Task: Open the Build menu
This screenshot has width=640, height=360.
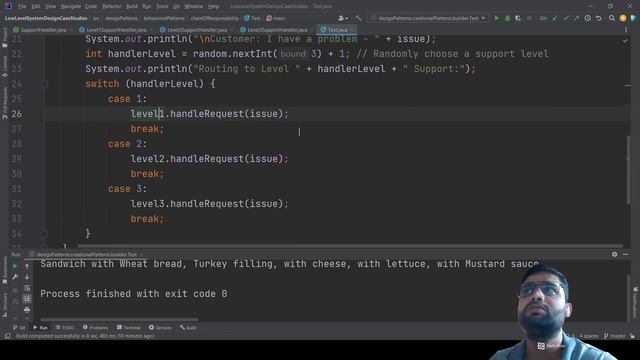Action: pos(132,7)
